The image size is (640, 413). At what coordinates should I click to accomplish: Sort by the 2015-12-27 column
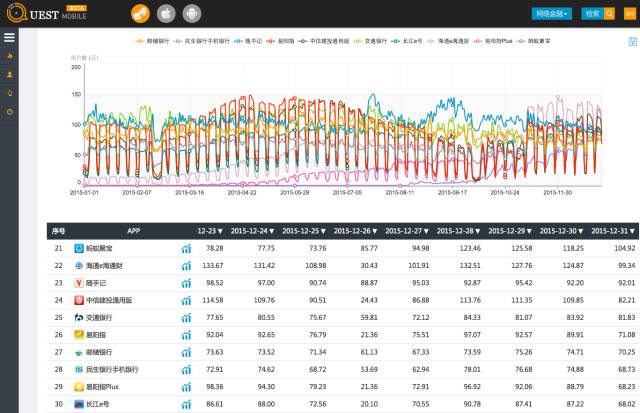407,231
